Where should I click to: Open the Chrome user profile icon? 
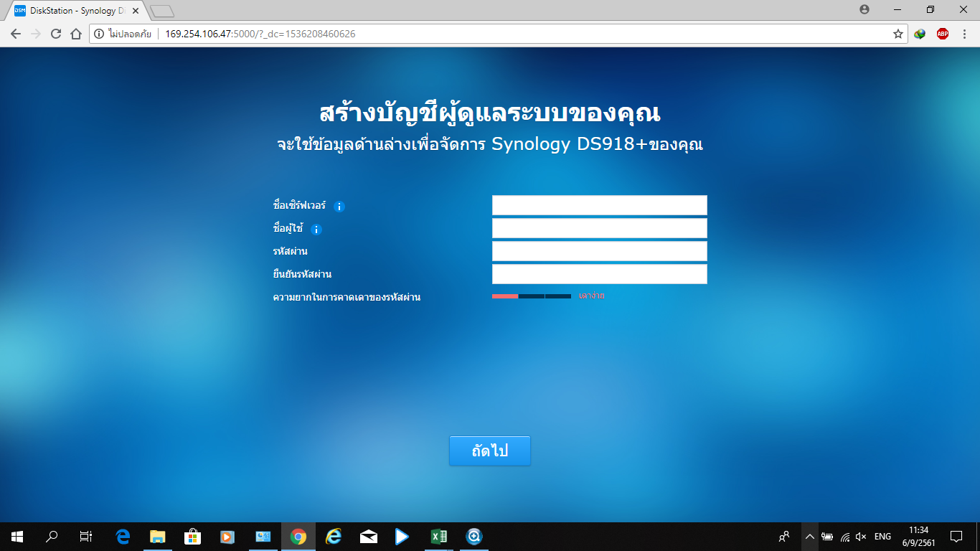click(x=864, y=9)
